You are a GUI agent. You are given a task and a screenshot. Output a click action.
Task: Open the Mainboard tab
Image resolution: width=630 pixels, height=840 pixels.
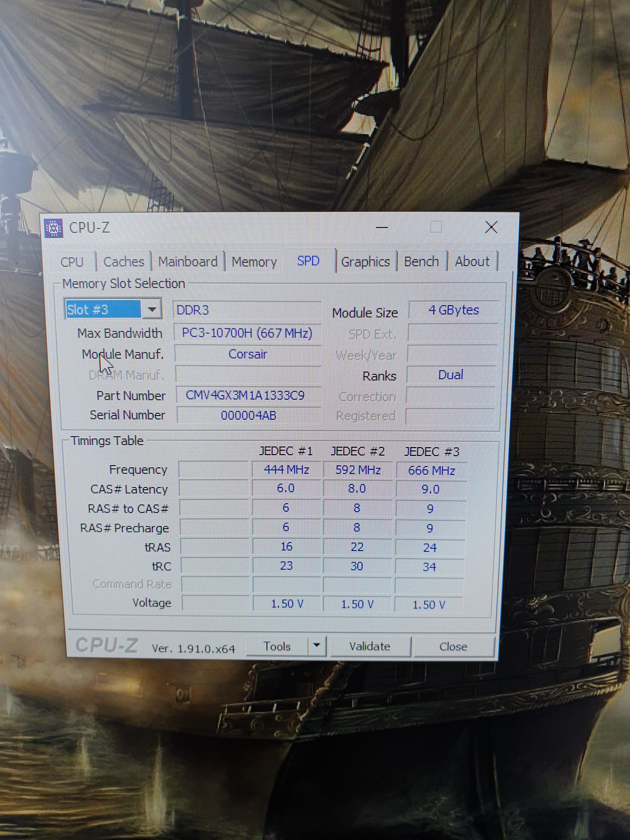click(187, 262)
